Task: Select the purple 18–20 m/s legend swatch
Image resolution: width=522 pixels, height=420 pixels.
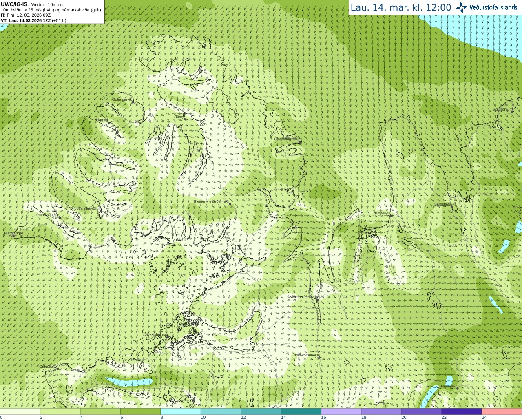Action: [x=381, y=411]
